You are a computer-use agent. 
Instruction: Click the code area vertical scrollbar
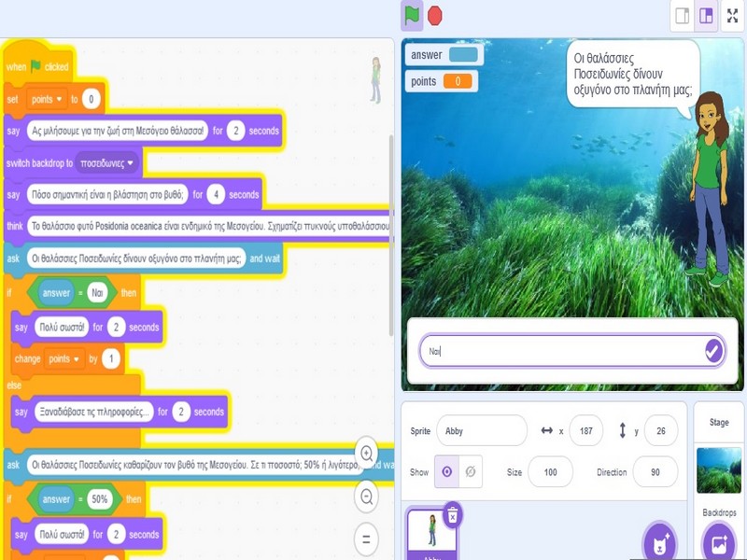pos(391,233)
